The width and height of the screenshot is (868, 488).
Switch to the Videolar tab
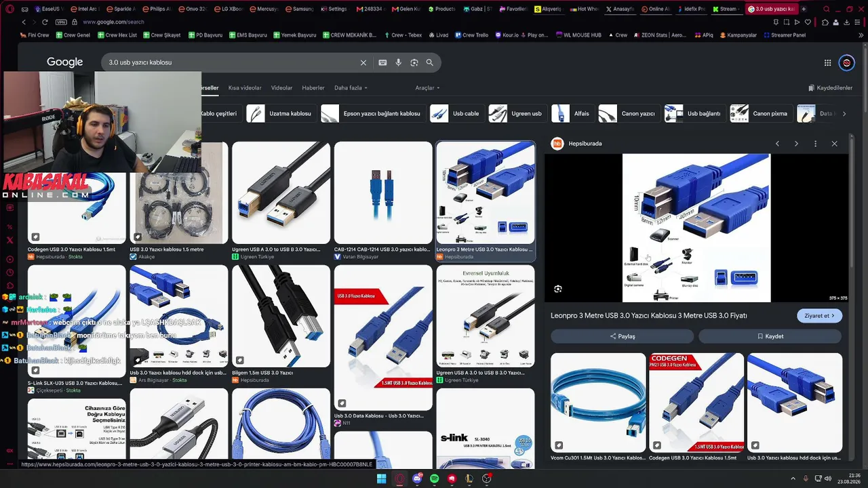click(x=281, y=88)
